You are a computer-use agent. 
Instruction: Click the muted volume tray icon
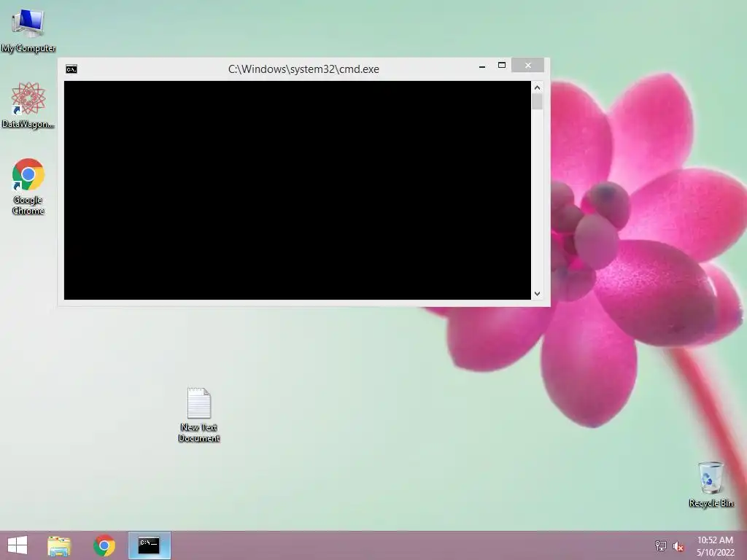click(x=678, y=546)
